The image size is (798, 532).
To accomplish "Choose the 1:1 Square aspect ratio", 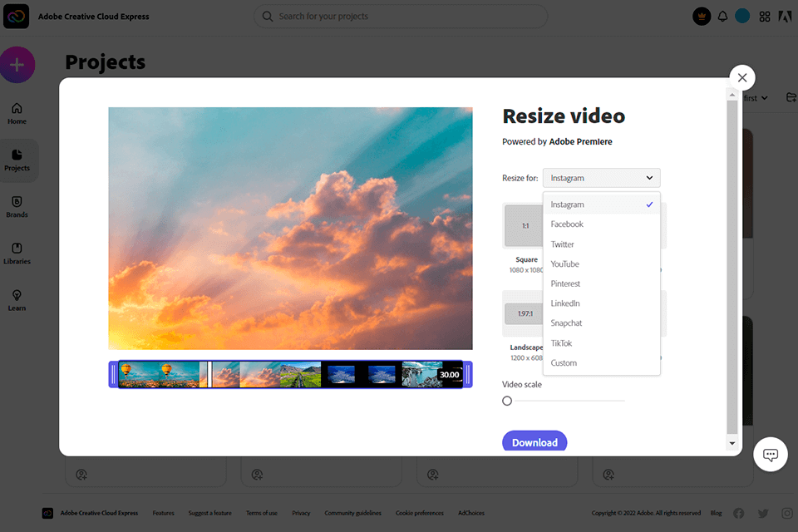I will [524, 225].
